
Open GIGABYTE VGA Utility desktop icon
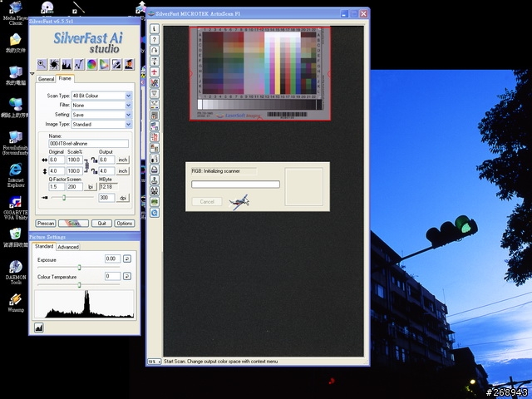click(16, 208)
